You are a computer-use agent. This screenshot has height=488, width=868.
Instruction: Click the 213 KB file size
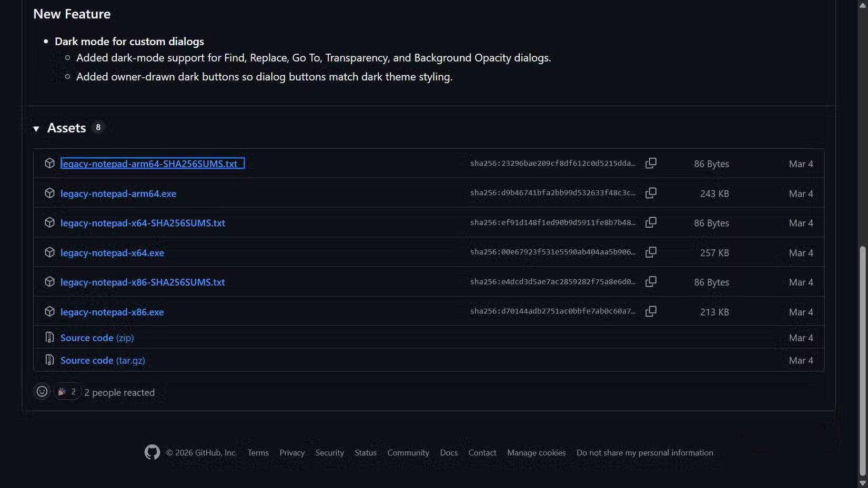(714, 312)
